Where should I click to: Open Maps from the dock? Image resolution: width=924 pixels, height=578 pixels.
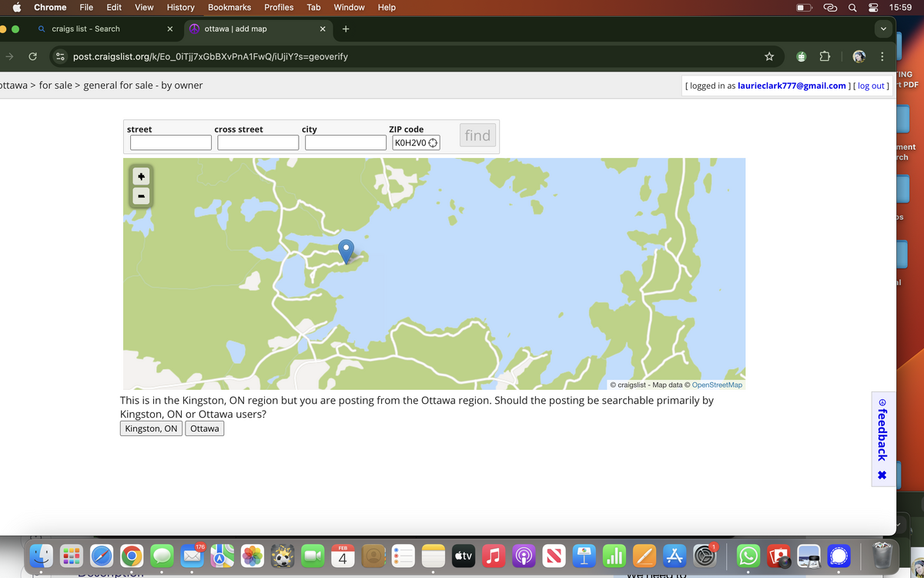click(x=222, y=556)
